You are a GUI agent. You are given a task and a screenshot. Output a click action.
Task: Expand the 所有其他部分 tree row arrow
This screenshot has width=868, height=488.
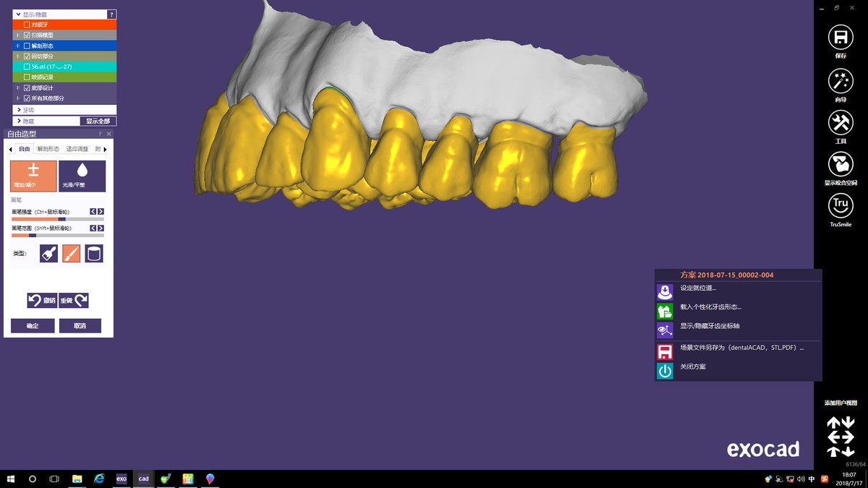click(x=19, y=98)
